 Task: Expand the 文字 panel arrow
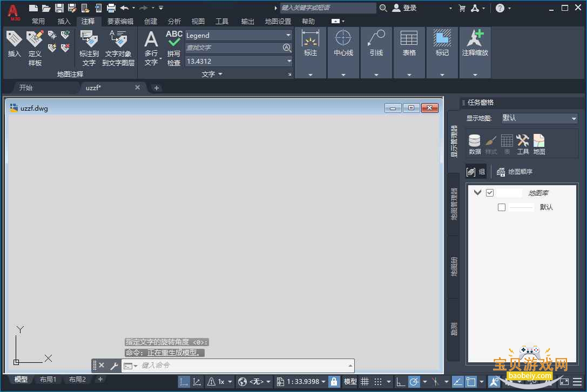tap(220, 74)
